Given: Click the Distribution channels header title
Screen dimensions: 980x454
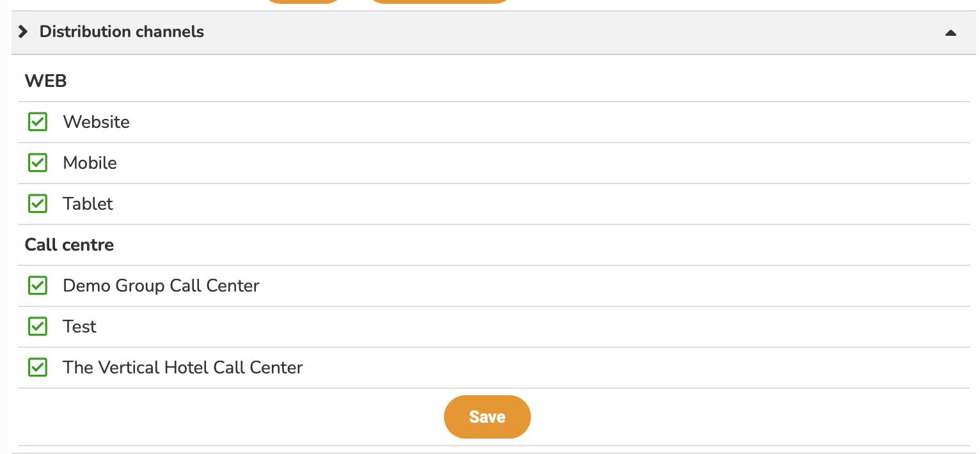Looking at the screenshot, I should (122, 32).
